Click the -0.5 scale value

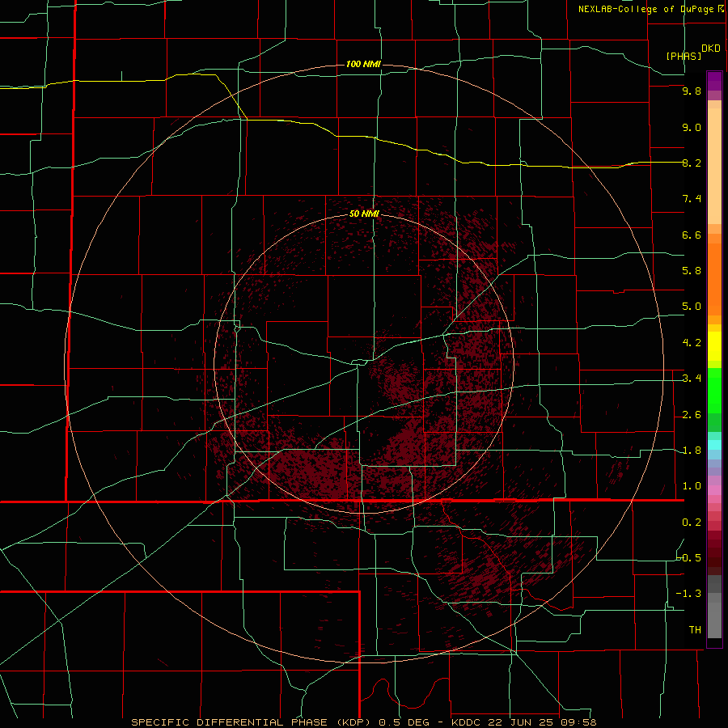point(689,557)
